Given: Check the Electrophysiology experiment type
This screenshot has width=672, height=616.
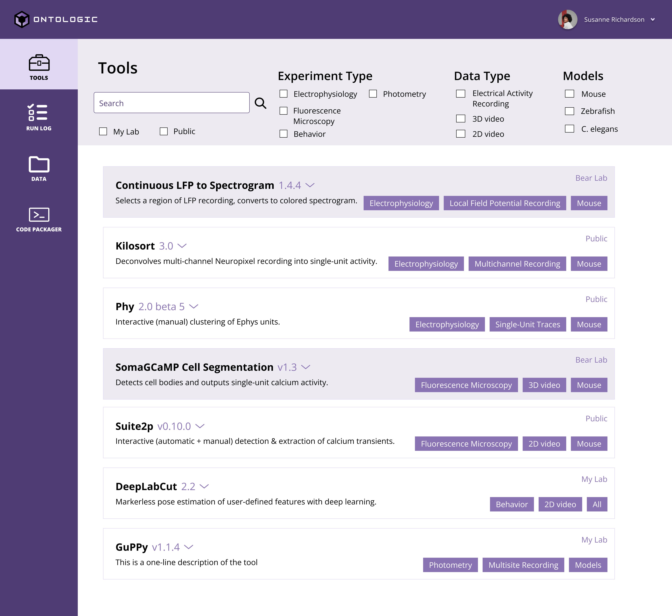Looking at the screenshot, I should (x=283, y=94).
